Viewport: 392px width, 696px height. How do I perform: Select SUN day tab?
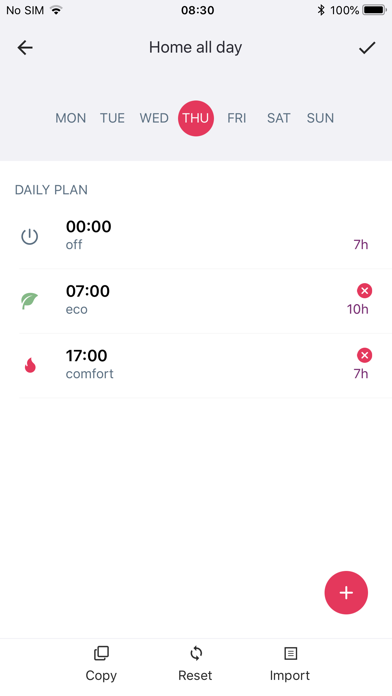click(320, 118)
